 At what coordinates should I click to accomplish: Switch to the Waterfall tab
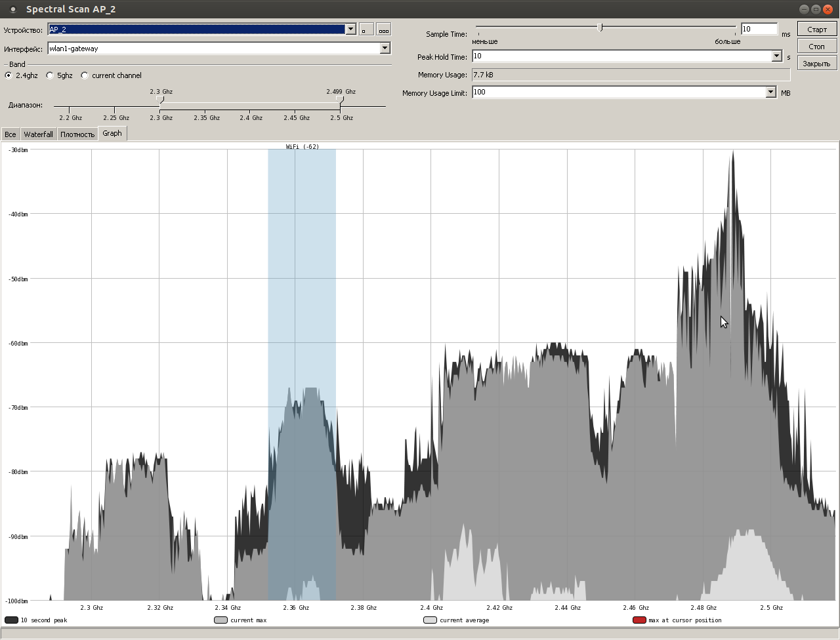click(x=38, y=134)
